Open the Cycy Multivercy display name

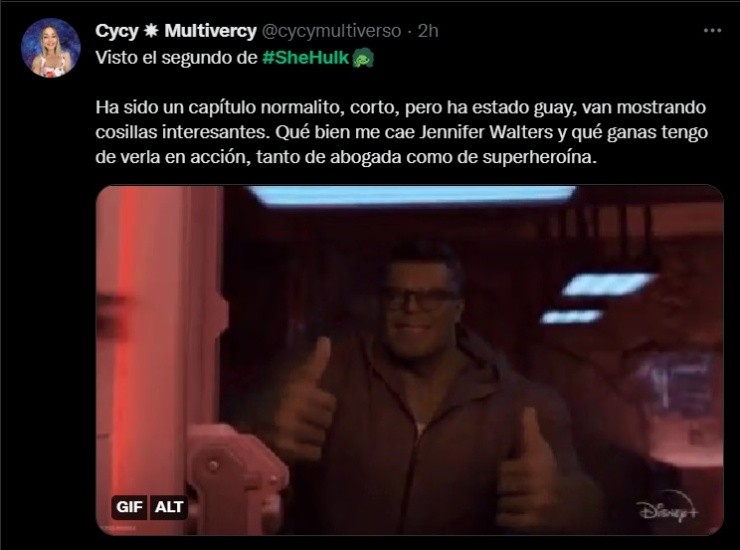(x=176, y=31)
